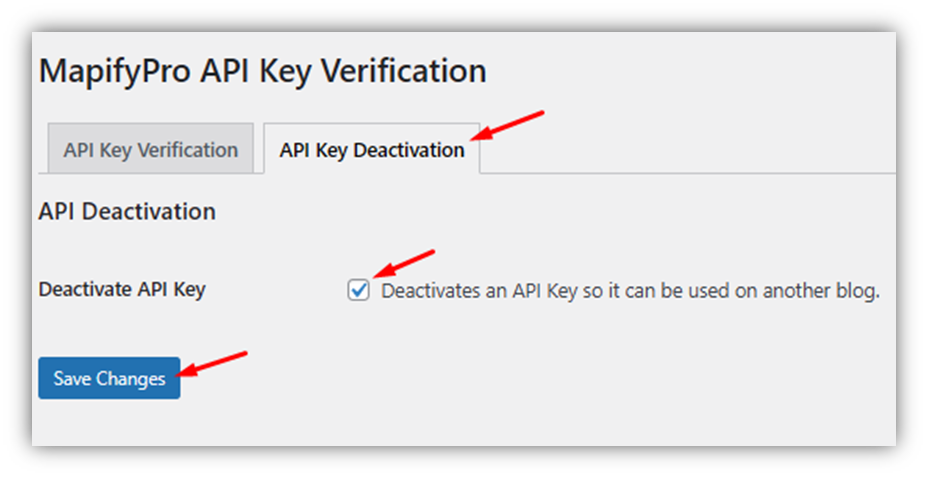Click the word 'Deactivation' in the active tab
The width and height of the screenshot is (928, 478).
point(409,150)
